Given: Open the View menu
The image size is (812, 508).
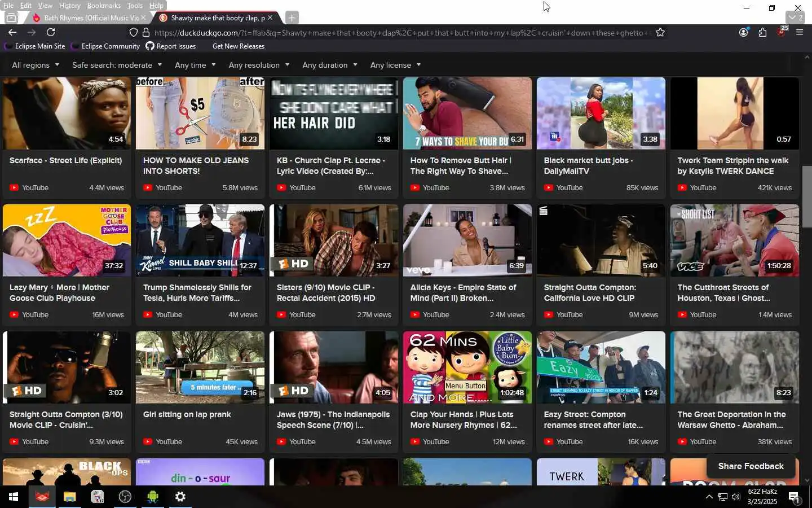Looking at the screenshot, I should pyautogui.click(x=45, y=5).
